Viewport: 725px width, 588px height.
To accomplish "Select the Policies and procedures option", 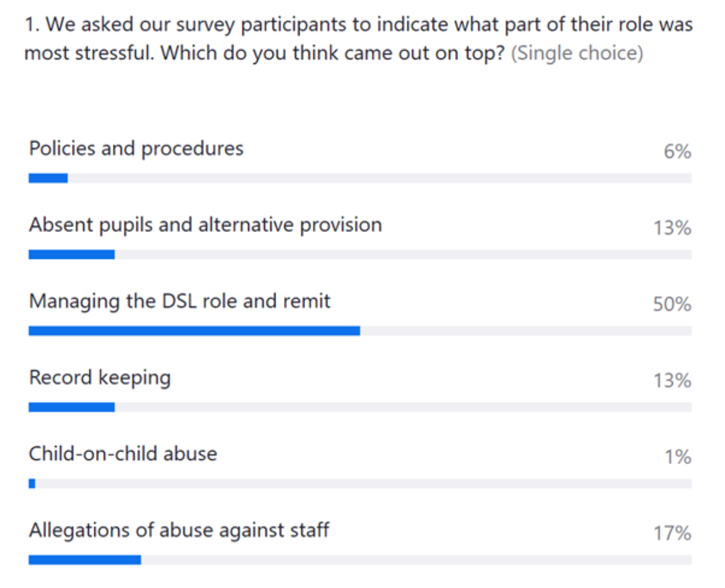I will [x=136, y=149].
